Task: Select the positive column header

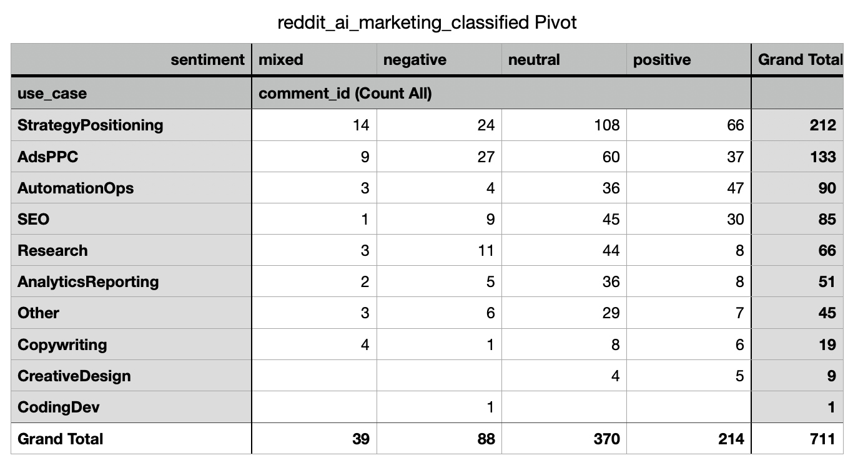Action: point(662,60)
